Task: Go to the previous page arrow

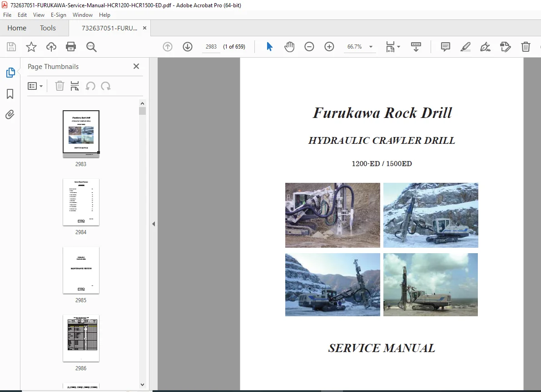Action: (x=168, y=47)
